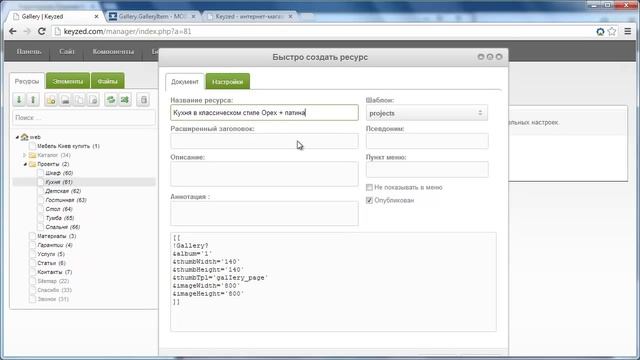
Task: Close the Gallery | Keyzed browser tab
Action: click(x=96, y=17)
